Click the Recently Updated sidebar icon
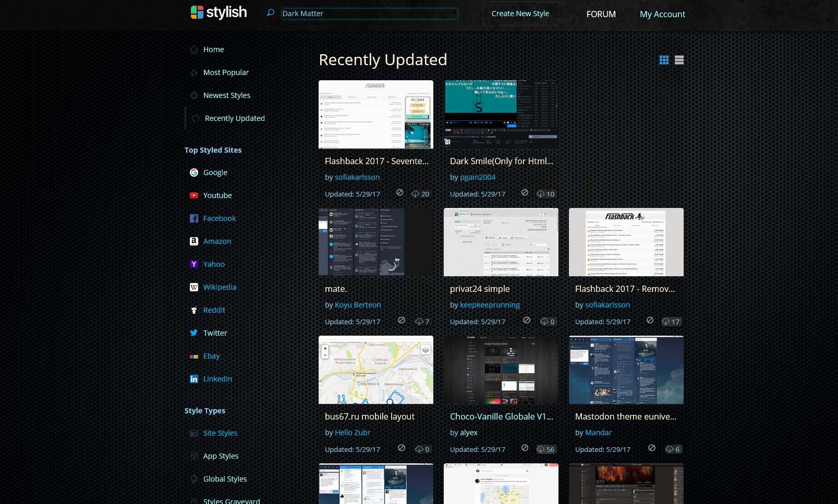The height and width of the screenshot is (504, 838). 196,118
